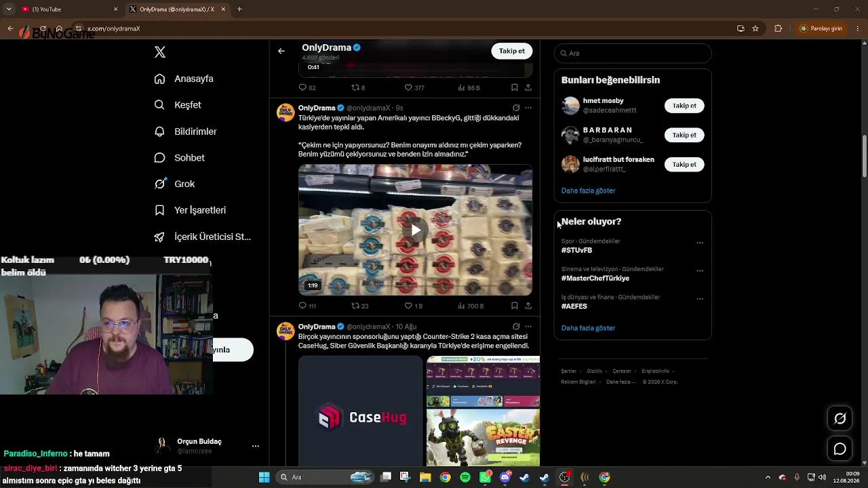Open Spotify from the taskbar
The width and height of the screenshot is (868, 488).
(465, 477)
